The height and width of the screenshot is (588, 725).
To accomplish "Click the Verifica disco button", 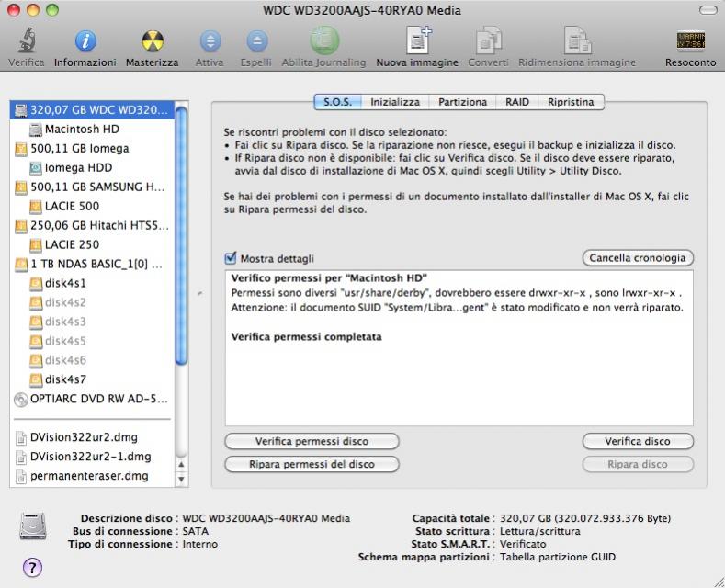I will pos(638,441).
